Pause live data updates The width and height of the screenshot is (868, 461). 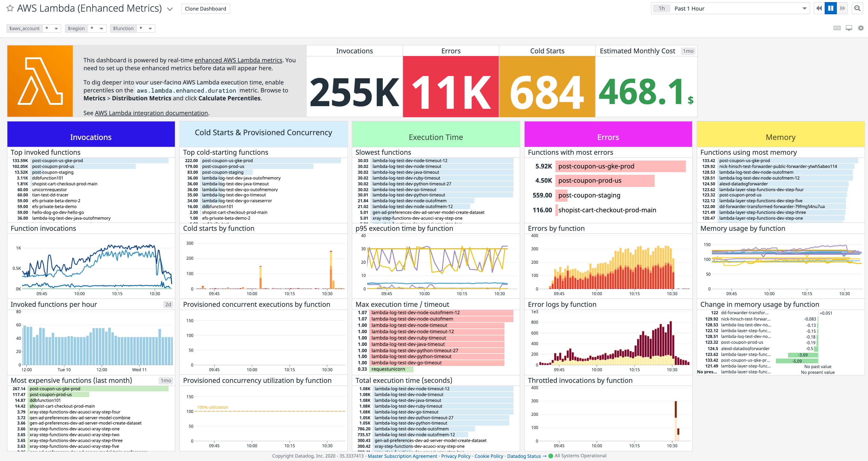point(830,8)
